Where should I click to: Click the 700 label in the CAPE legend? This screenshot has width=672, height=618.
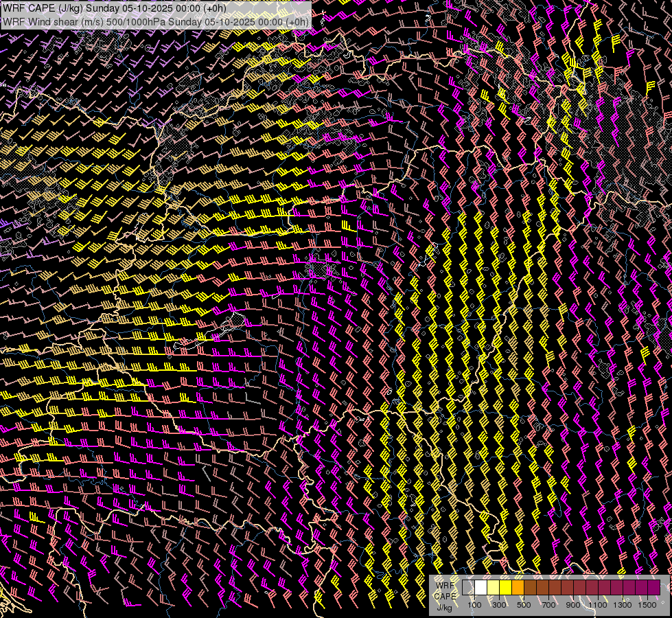pyautogui.click(x=548, y=605)
